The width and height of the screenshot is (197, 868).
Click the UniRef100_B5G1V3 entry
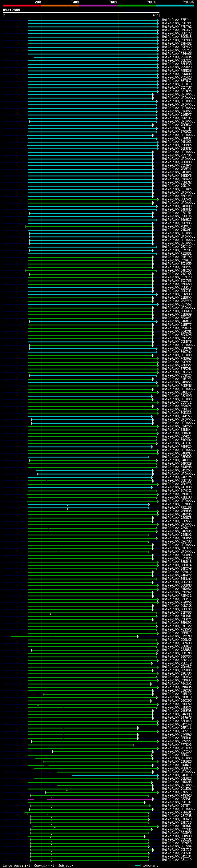[176, 196]
